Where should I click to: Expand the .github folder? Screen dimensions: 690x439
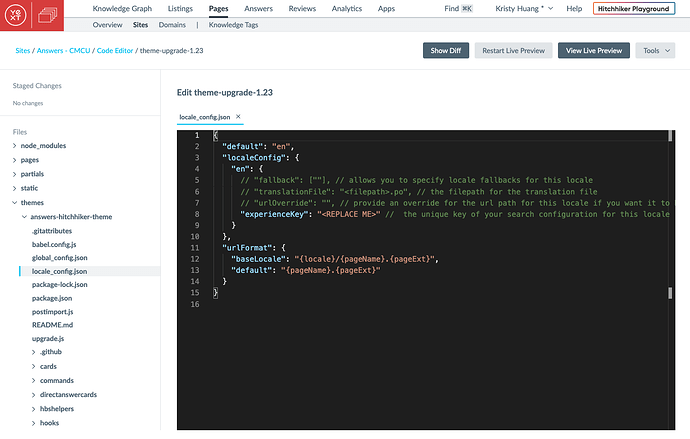click(x=33, y=352)
